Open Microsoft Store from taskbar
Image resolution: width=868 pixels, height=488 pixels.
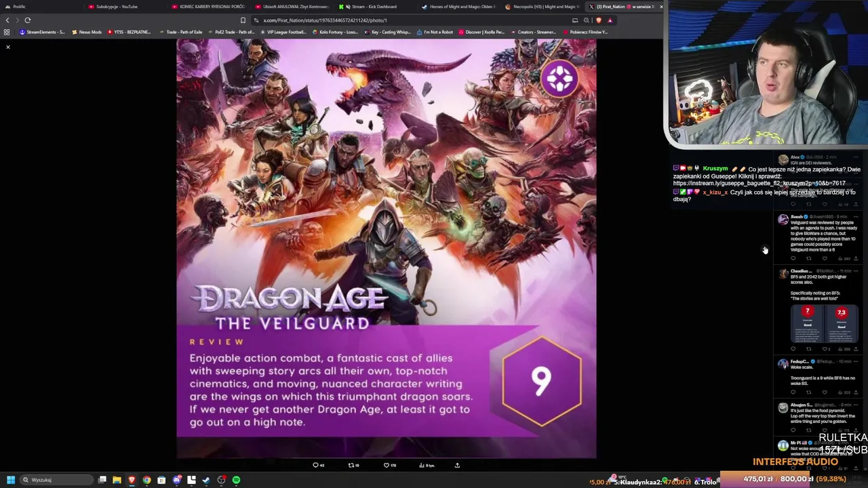point(161,480)
